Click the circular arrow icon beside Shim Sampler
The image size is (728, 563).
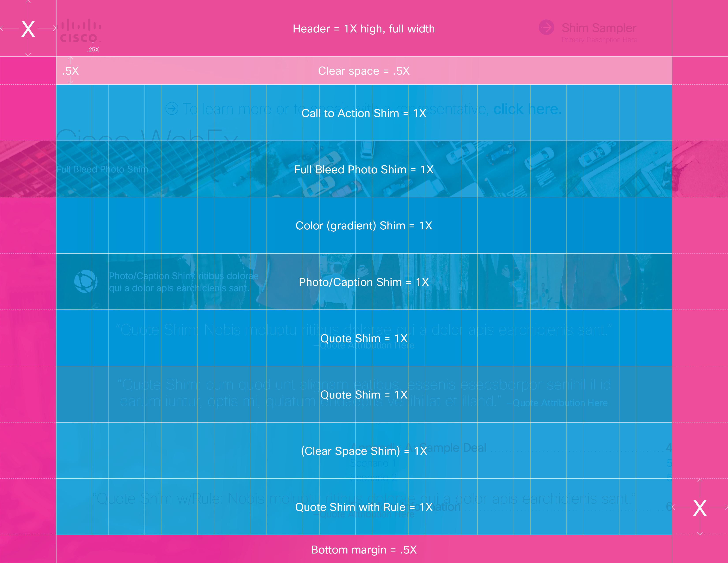(546, 27)
